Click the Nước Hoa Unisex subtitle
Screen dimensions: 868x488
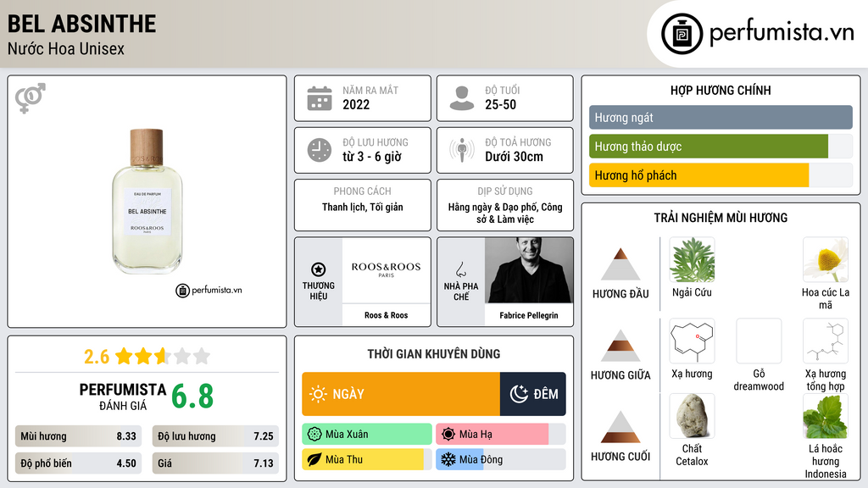click(x=66, y=48)
